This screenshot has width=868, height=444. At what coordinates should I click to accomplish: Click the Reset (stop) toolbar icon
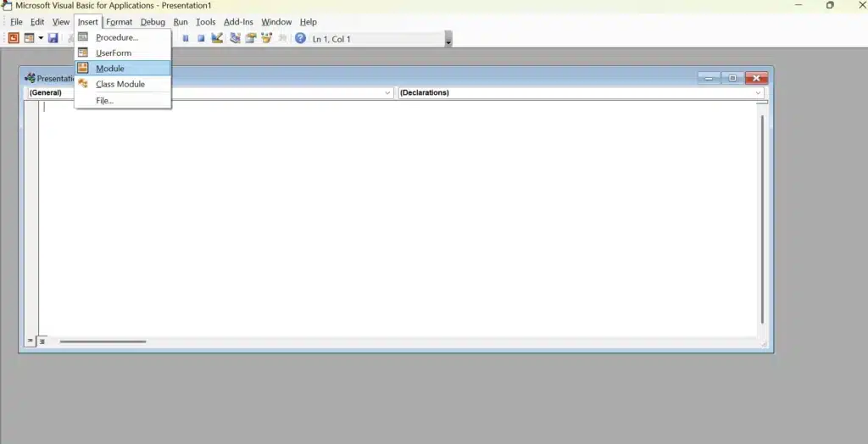(201, 38)
